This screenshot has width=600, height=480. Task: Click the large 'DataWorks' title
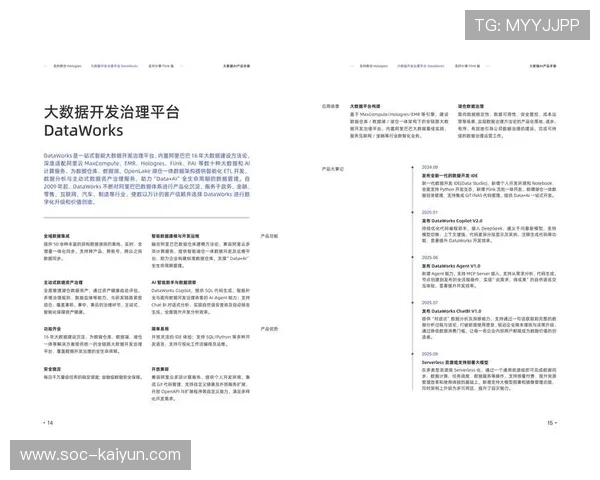click(83, 131)
